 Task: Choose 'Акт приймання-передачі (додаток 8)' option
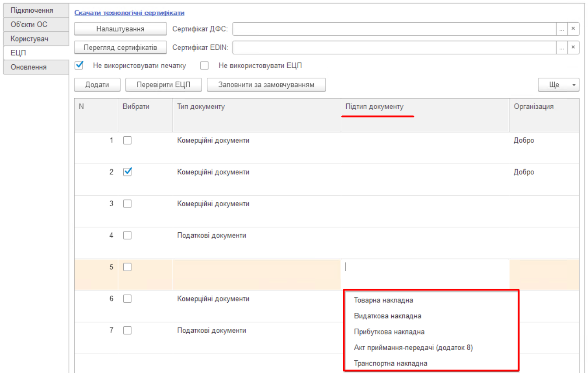[413, 348]
